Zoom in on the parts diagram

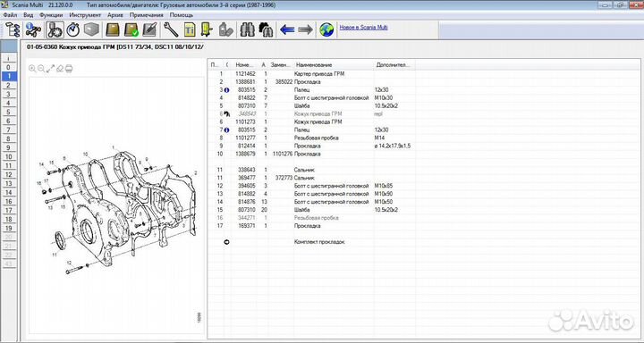32,69
